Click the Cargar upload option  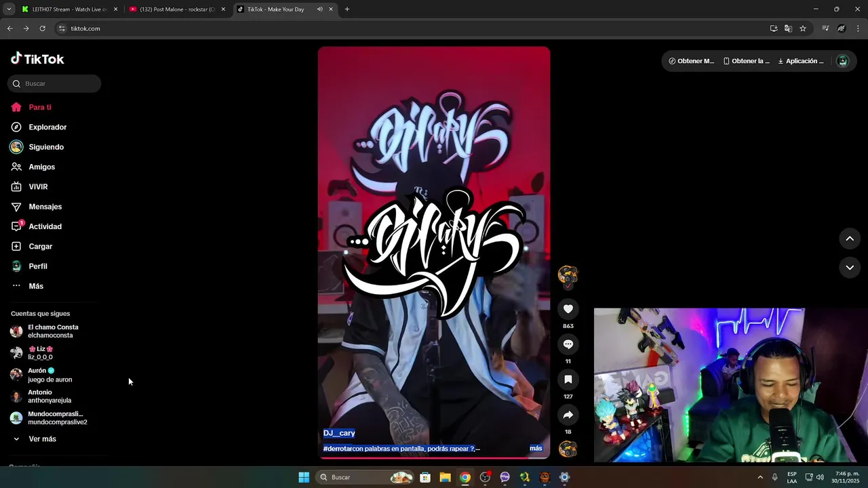(40, 246)
